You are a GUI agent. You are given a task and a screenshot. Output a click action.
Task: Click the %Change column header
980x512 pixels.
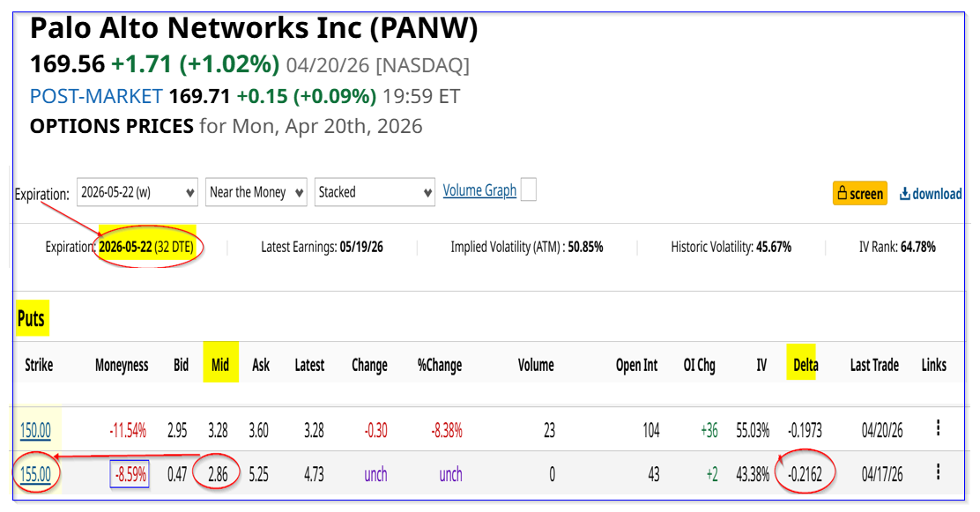(x=439, y=365)
